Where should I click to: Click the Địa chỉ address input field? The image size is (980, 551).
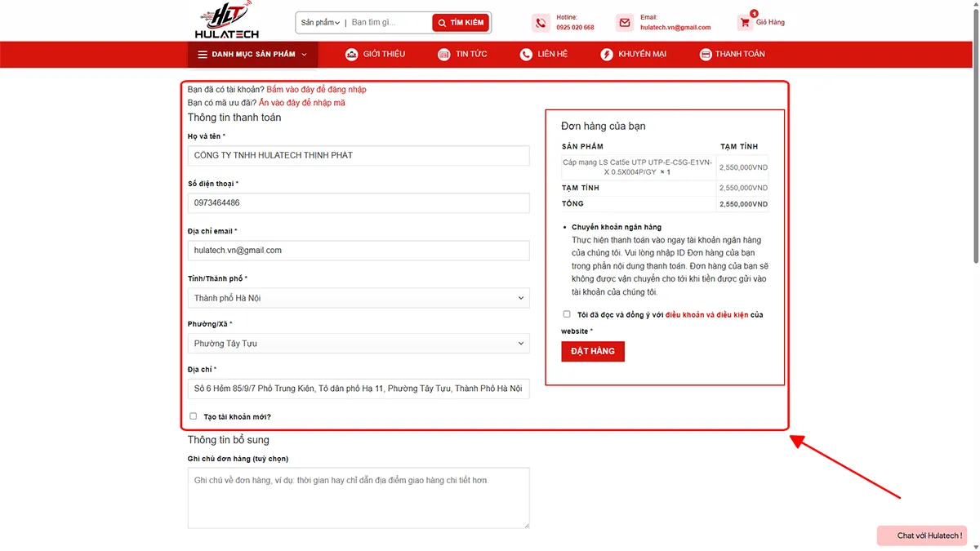click(x=359, y=389)
